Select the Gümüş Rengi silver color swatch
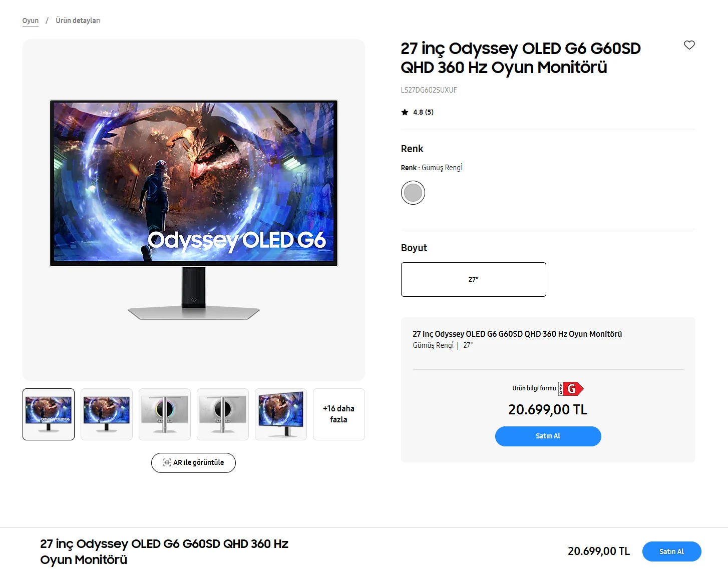Screen dimensions: 728x570 (x=413, y=193)
